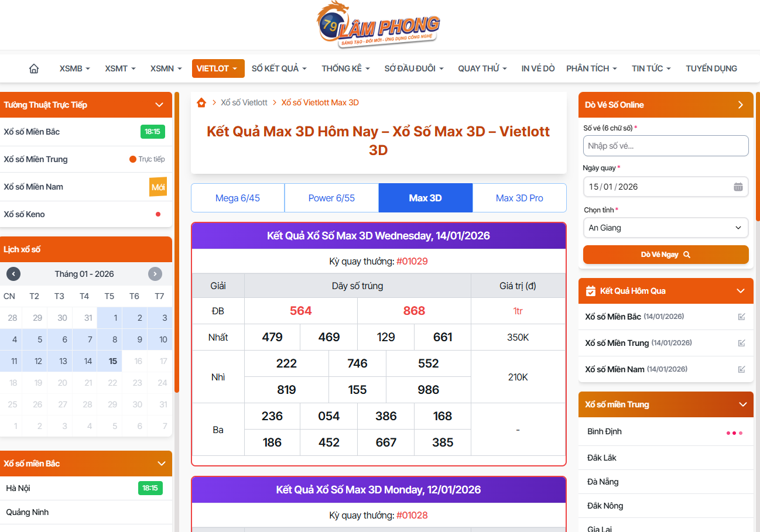Open draw number #01029 link
760x532 pixels.
coord(412,261)
